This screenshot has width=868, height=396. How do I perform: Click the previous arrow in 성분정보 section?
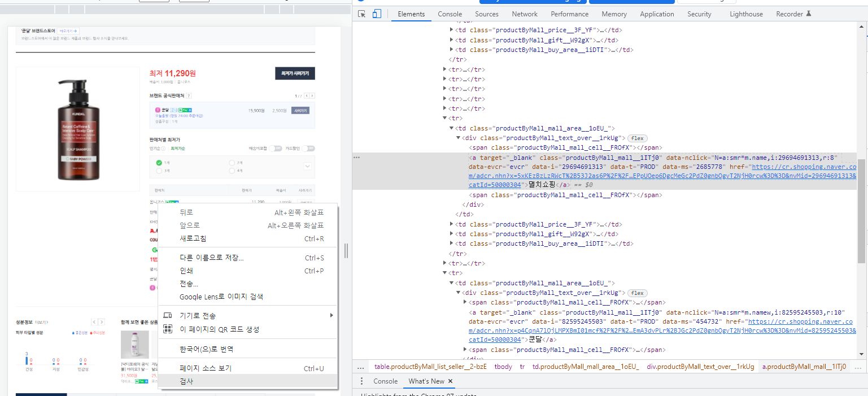pos(95,322)
